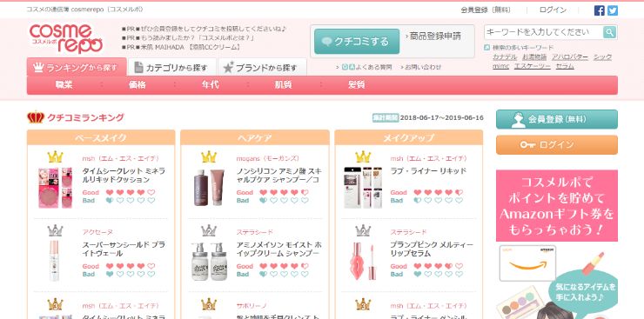
Task: Click keyword エスケーツー
Action: point(533,66)
